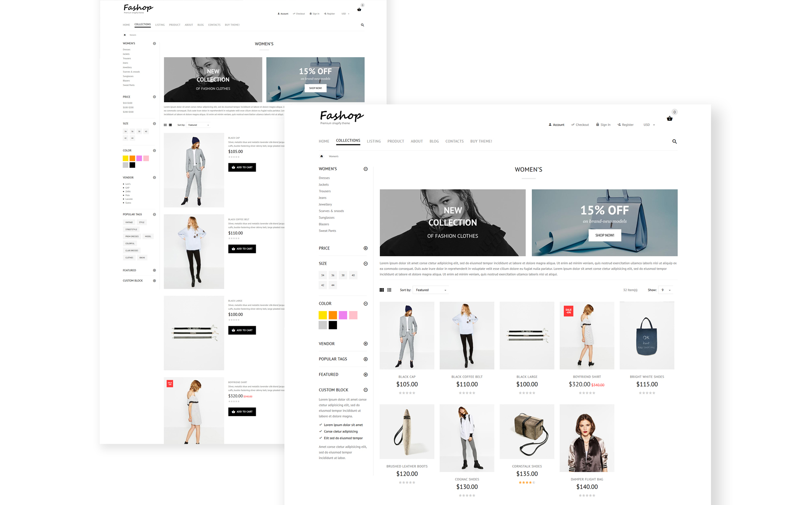Switch to grid view in front window

[382, 290]
